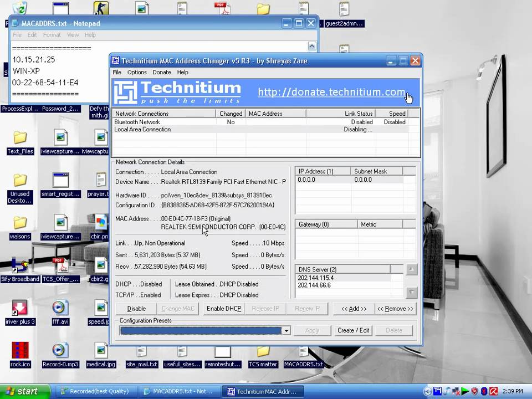Click the disconnected network tray icon
The height and width of the screenshot is (399, 532).
456,391
